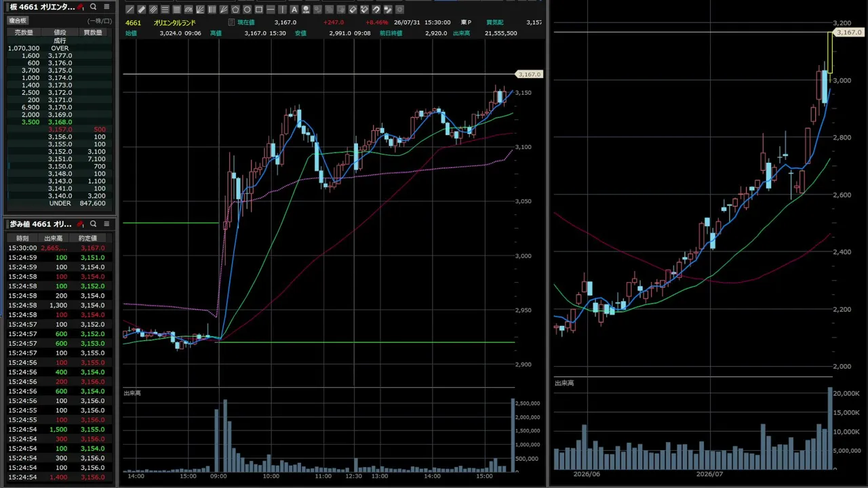This screenshot has height=488, width=868.
Task: Click the 出来高 label on the intraday volume pane
Action: [x=132, y=393]
